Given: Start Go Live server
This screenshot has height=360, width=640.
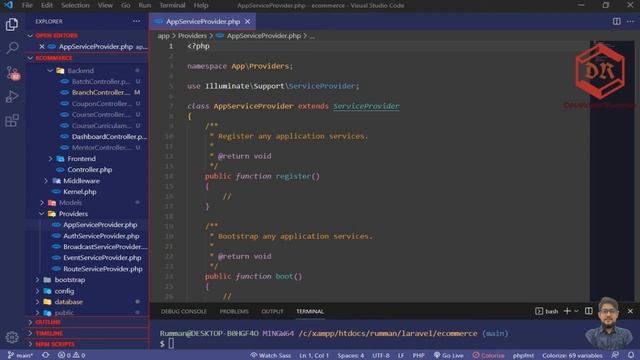Looking at the screenshot, I should (x=448, y=355).
